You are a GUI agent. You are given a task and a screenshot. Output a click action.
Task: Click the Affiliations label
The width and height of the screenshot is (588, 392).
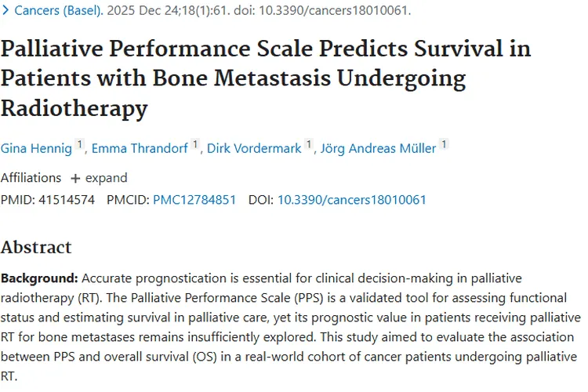point(31,178)
